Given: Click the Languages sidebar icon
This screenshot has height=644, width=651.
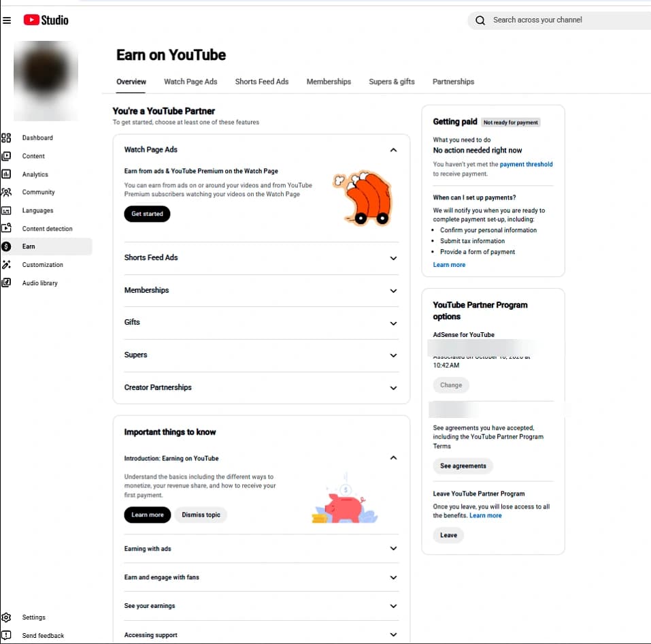Looking at the screenshot, I should coord(6,210).
